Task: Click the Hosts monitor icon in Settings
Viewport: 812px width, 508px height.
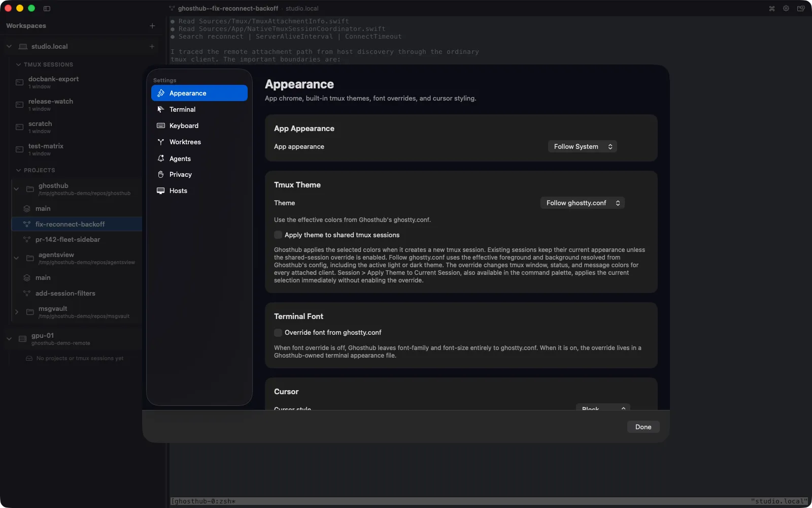Action: point(161,190)
